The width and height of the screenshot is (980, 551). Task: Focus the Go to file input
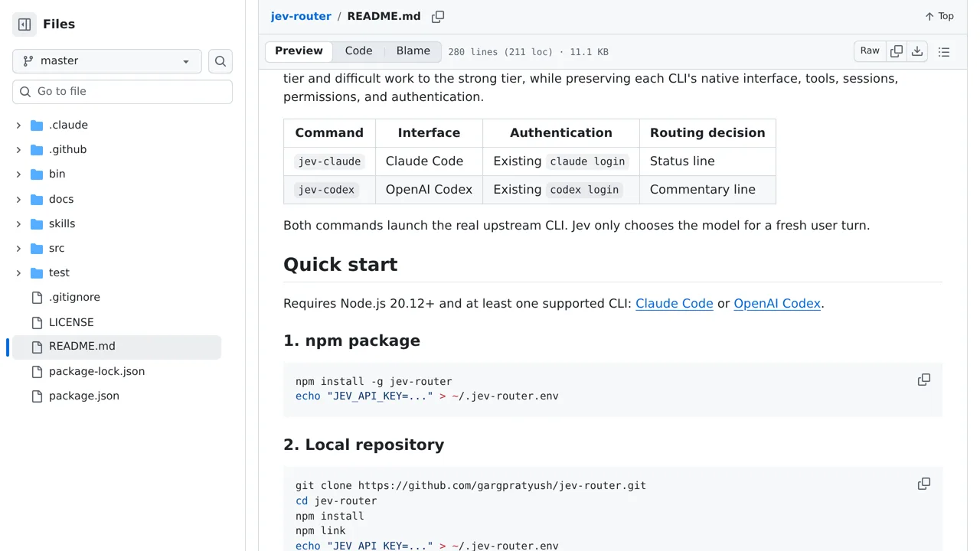coord(122,92)
